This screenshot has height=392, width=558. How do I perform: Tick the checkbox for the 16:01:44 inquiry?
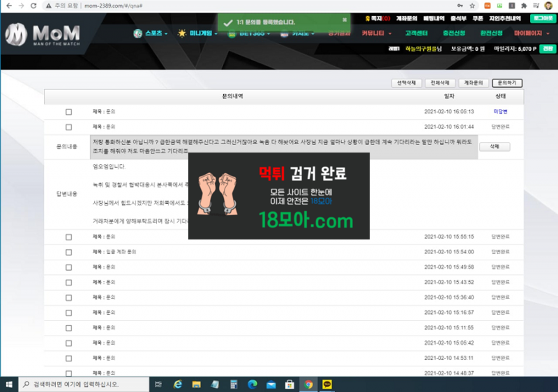[x=69, y=127]
